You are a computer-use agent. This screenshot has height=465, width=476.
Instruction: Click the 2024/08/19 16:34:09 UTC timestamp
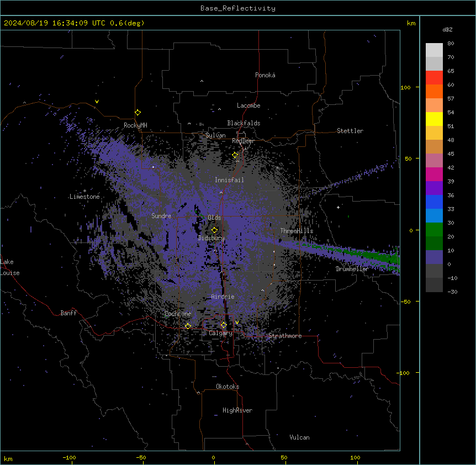55,23
